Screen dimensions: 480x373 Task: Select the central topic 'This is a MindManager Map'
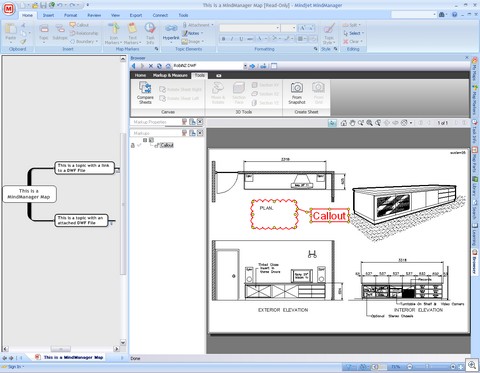click(29, 194)
